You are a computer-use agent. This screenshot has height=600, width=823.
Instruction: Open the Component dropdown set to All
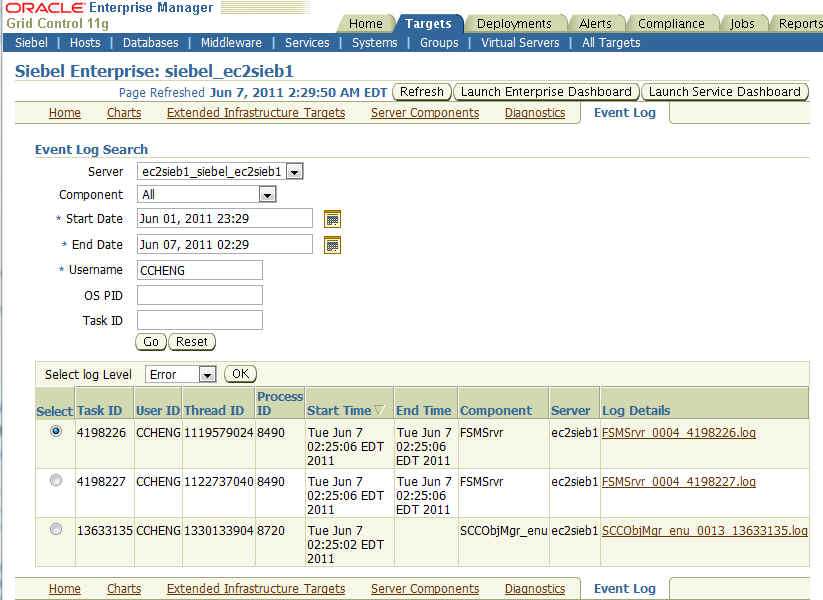[x=267, y=195]
